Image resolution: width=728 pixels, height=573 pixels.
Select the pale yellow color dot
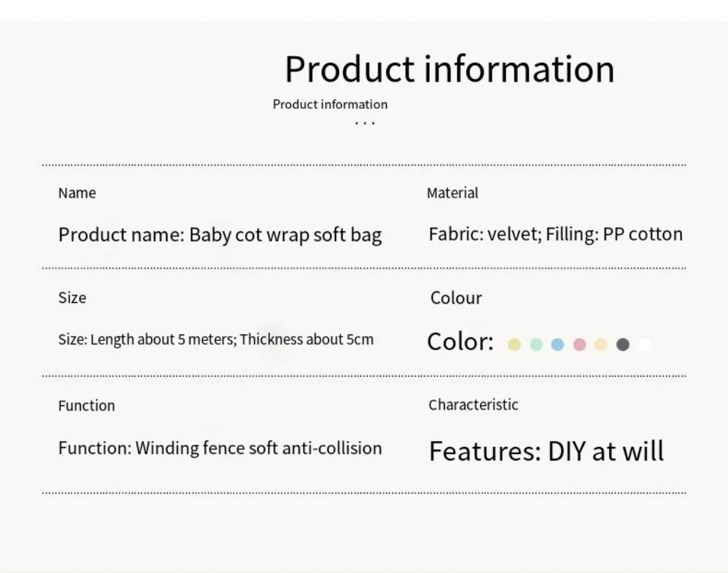(600, 345)
